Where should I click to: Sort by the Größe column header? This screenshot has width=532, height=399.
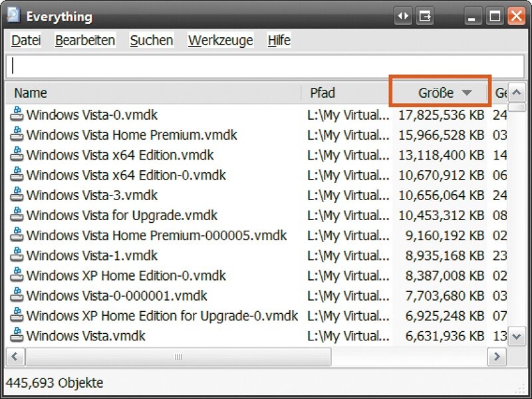click(440, 92)
